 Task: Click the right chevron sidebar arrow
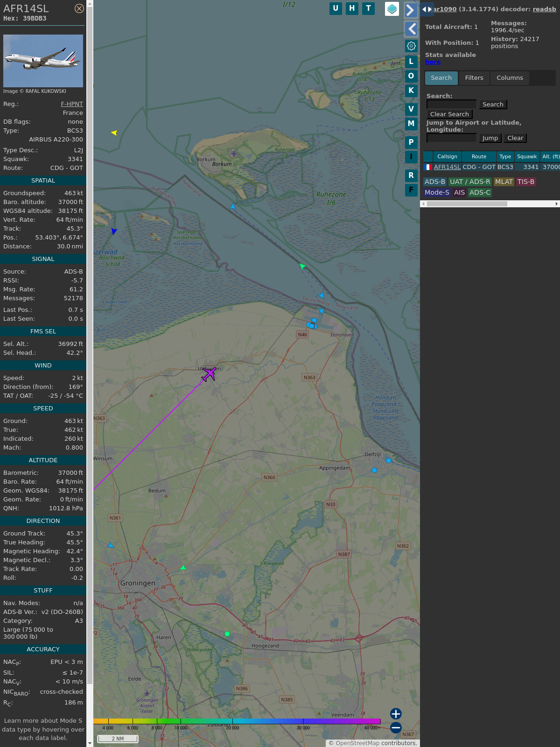pyautogui.click(x=411, y=10)
